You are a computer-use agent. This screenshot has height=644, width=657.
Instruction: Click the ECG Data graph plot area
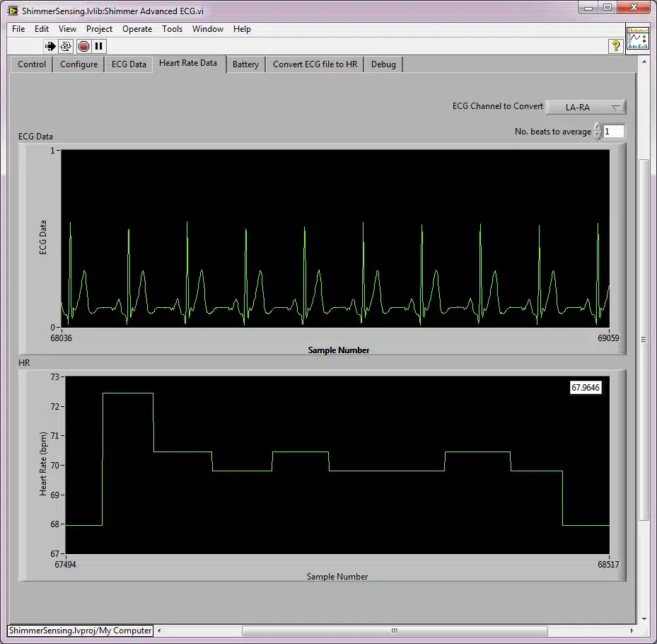(335, 238)
